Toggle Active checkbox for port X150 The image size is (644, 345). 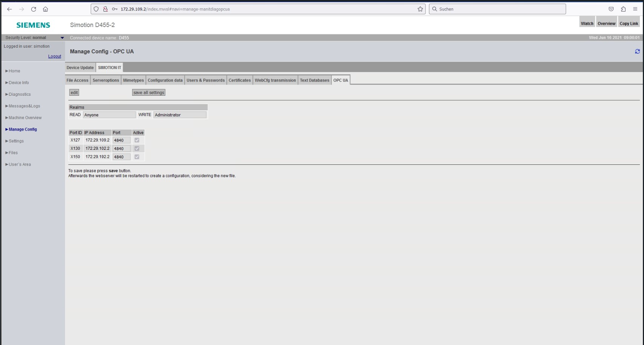137,157
